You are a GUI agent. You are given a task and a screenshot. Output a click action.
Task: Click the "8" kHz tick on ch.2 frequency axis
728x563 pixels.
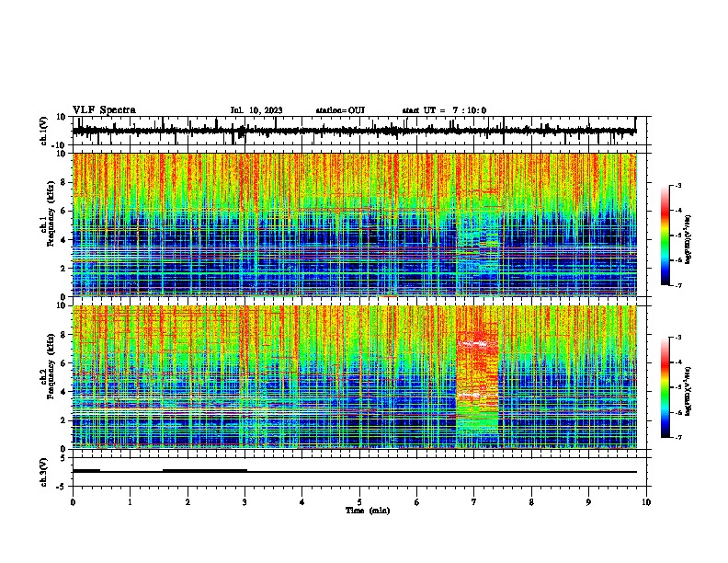pyautogui.click(x=63, y=334)
